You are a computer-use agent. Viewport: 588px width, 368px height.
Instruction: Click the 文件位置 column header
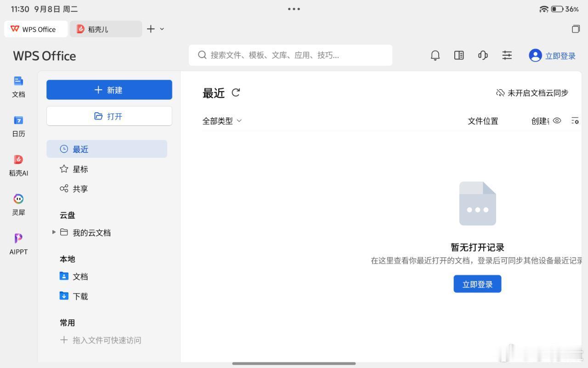coord(483,121)
